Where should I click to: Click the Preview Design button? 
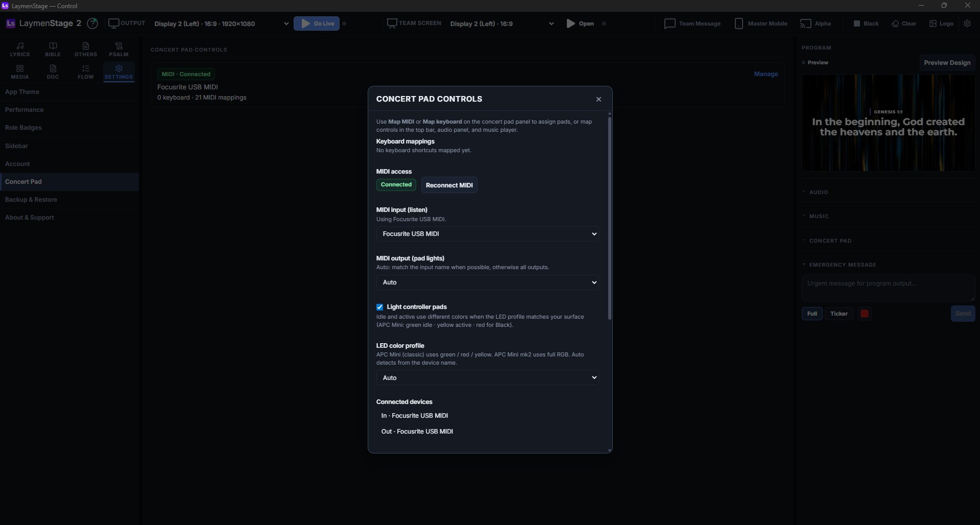947,63
